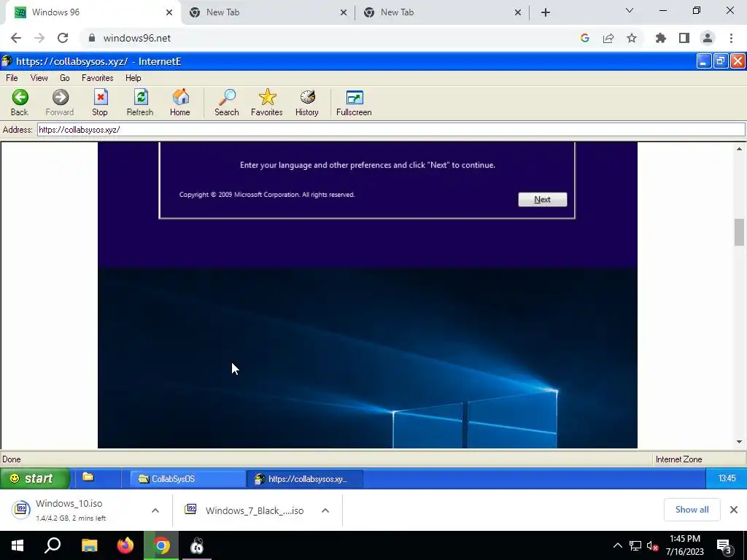Open Chrome extensions puzzle icon

661,38
